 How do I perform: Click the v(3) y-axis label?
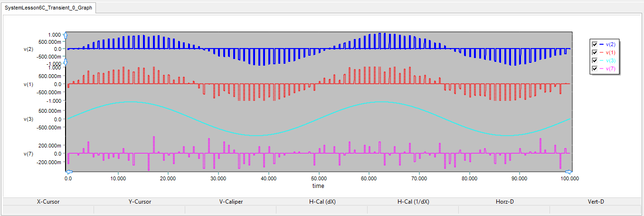[x=28, y=119]
